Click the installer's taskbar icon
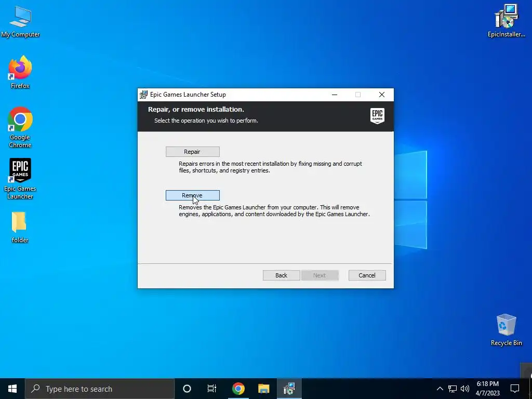Screen dimensions: 532x399 [289, 389]
